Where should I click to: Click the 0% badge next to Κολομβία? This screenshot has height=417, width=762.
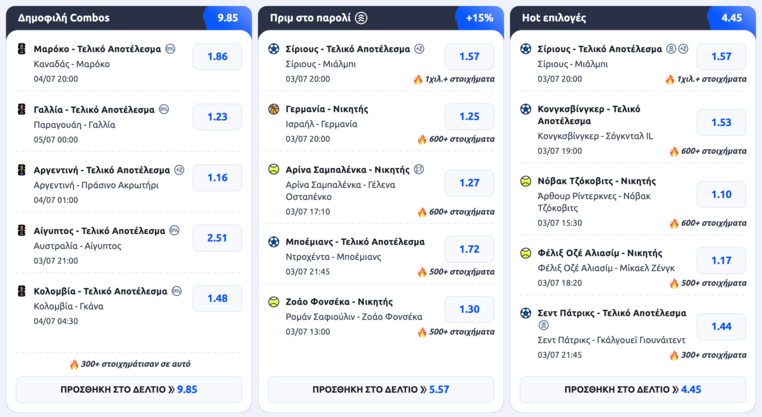(x=177, y=291)
